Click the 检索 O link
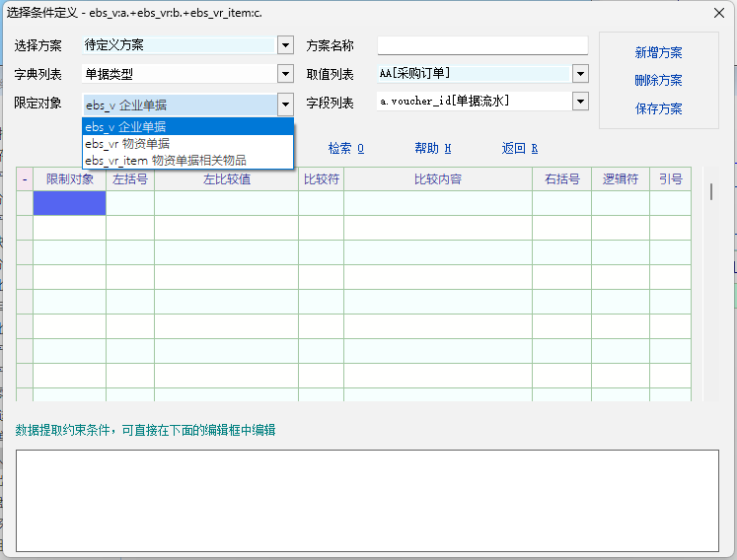 [346, 149]
